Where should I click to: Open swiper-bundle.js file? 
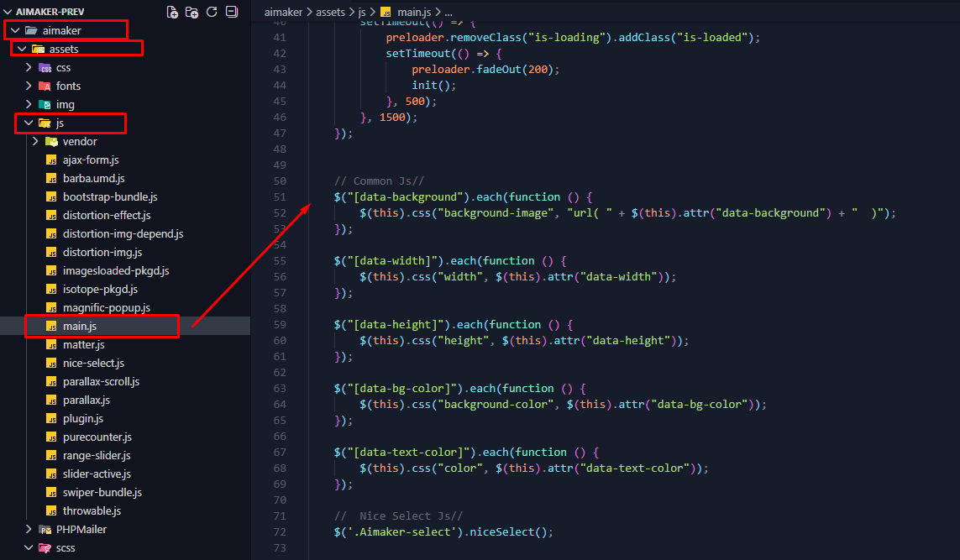click(x=102, y=493)
